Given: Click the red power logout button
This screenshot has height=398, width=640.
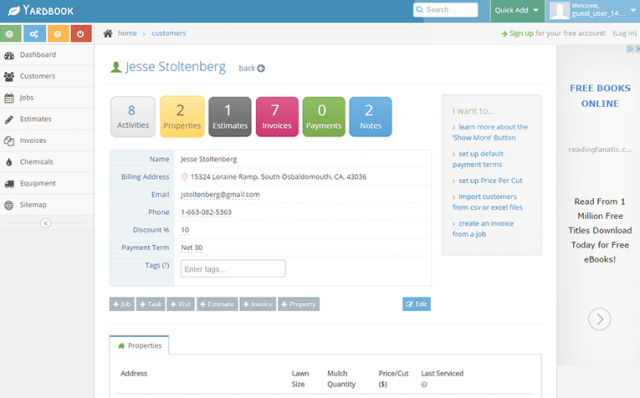Looking at the screenshot, I should coord(80,34).
